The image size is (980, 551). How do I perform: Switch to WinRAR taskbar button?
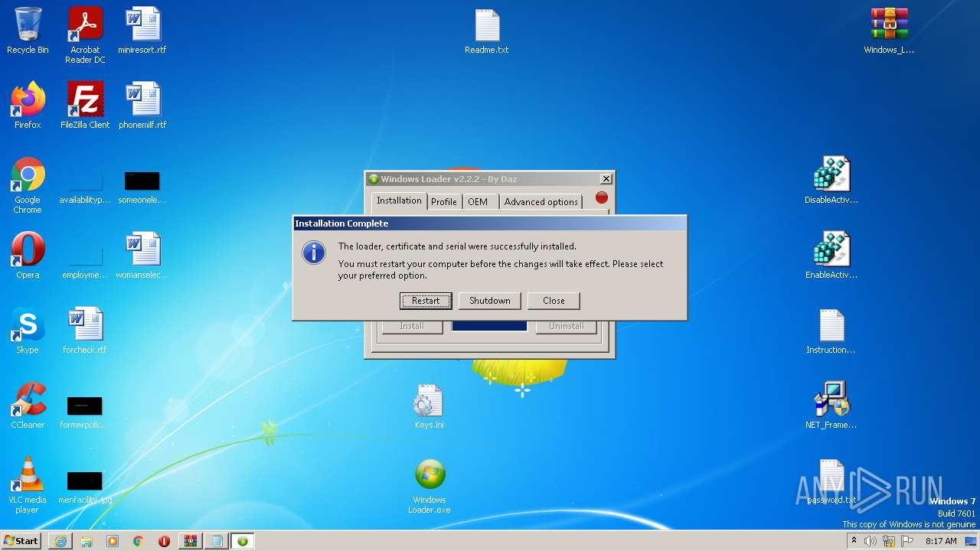[x=191, y=541]
